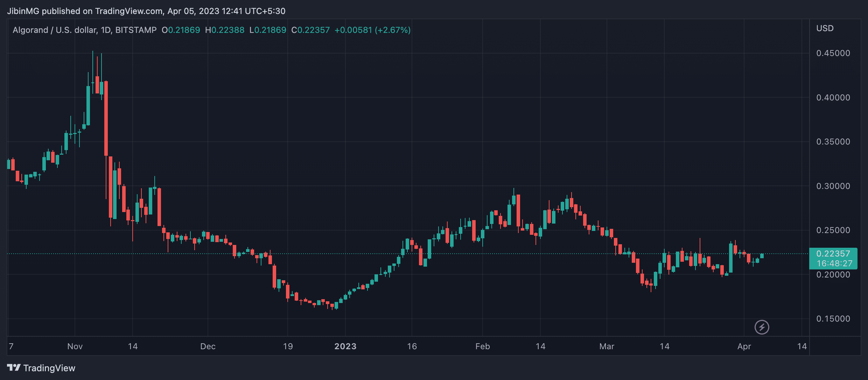The height and width of the screenshot is (380, 868).
Task: Select the Feb label on time axis
Action: point(483,346)
